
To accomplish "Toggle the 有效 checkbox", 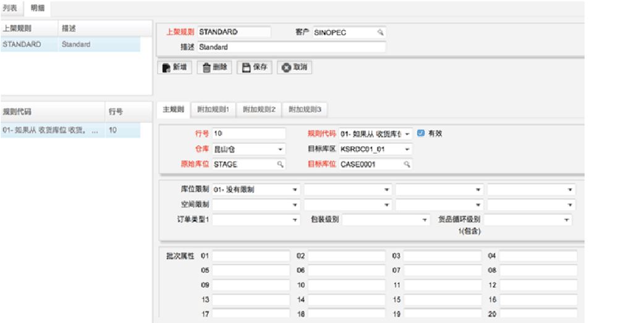I will pos(421,133).
